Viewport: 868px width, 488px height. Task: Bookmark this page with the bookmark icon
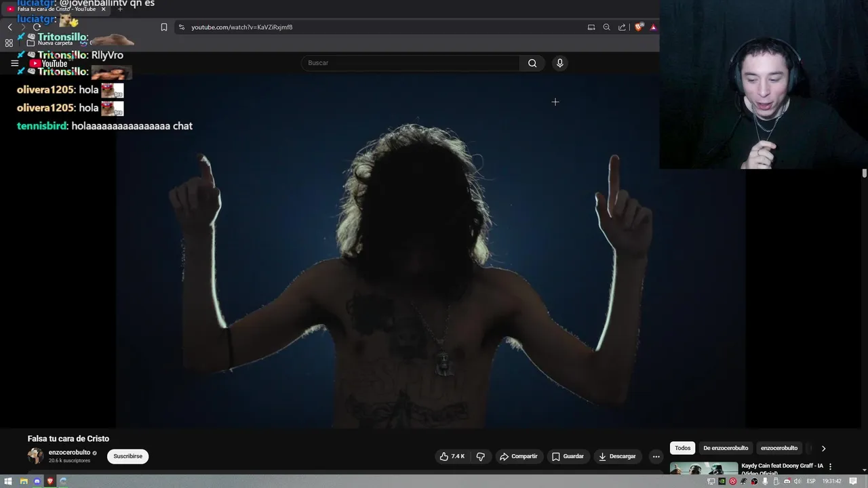pyautogui.click(x=163, y=27)
